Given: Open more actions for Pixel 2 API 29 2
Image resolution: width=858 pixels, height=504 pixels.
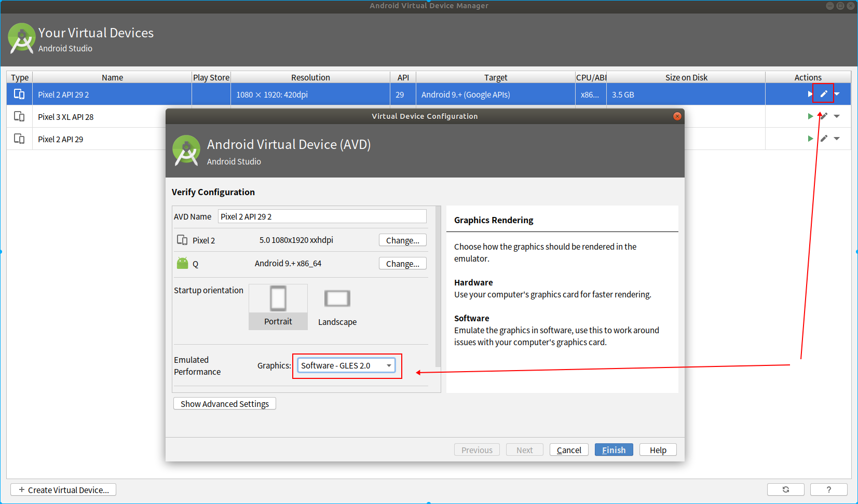Looking at the screenshot, I should point(837,94).
